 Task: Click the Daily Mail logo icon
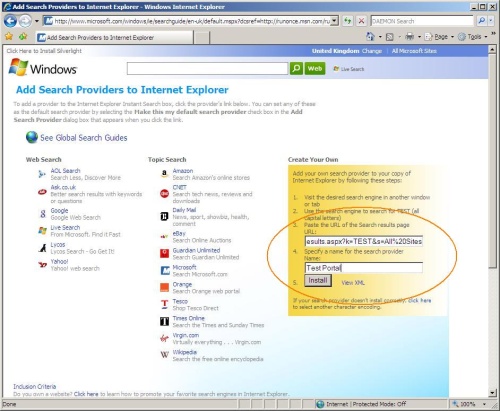tap(165, 217)
